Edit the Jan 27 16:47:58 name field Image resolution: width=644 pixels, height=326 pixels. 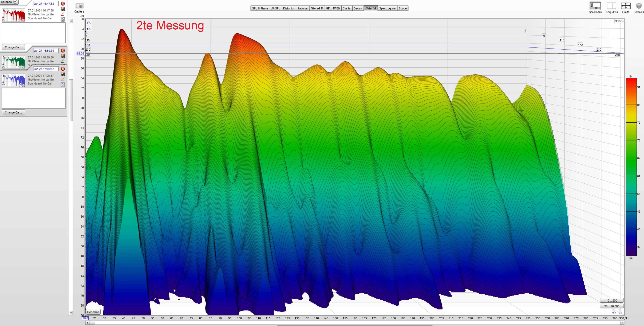[46, 3]
